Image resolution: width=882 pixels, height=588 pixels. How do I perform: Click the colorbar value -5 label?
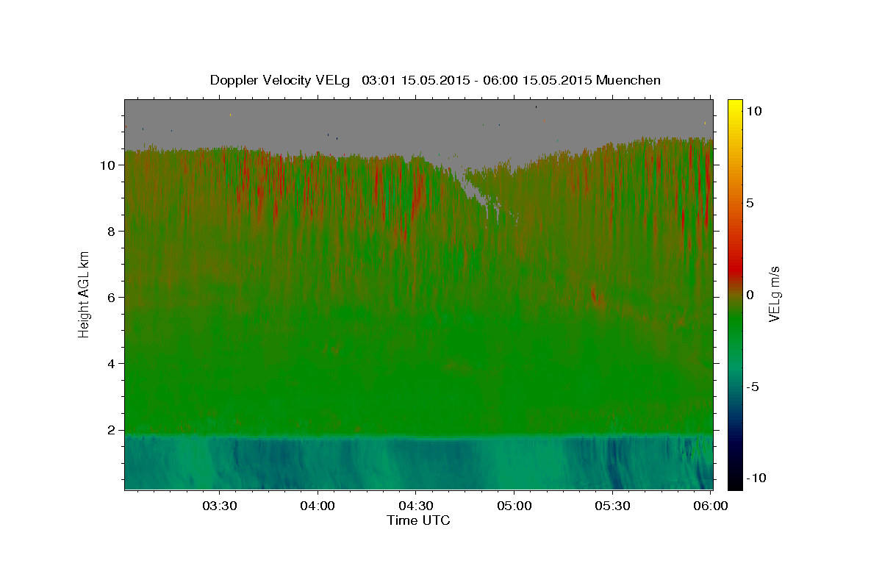(x=752, y=387)
